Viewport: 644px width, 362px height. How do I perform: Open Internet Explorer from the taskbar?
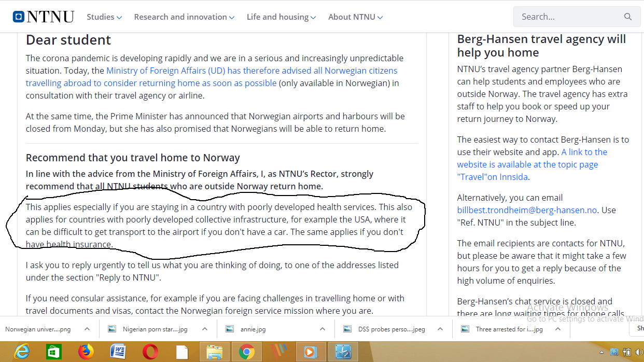22,352
